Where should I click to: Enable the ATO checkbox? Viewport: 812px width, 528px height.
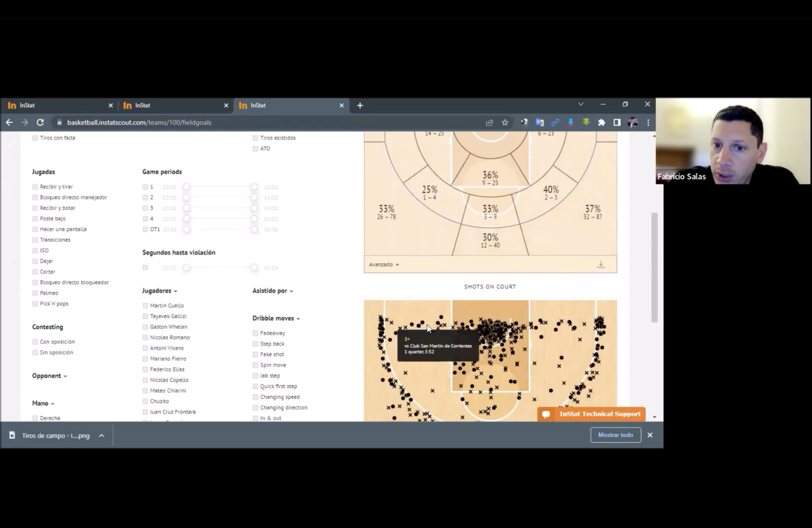[255, 149]
